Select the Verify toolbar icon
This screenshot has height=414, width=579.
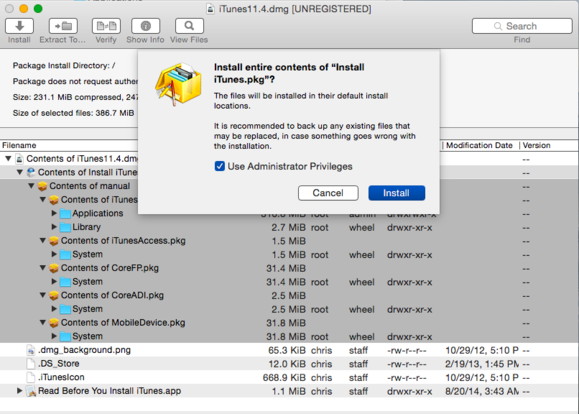(106, 26)
